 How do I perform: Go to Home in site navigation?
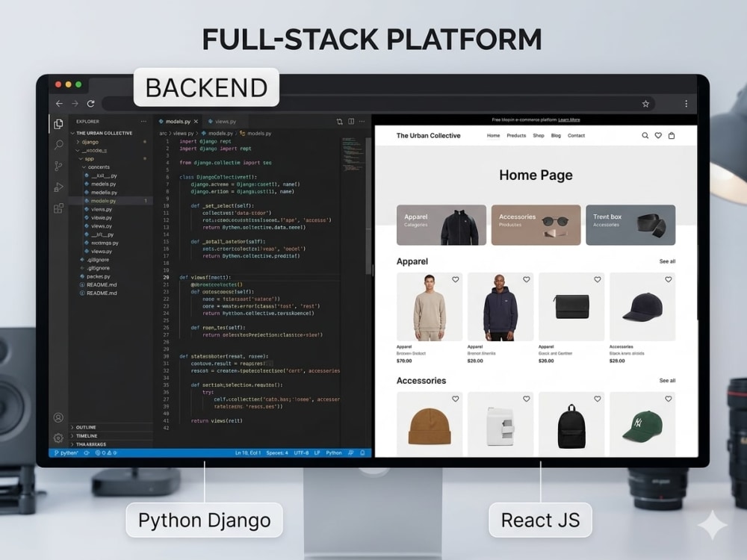click(493, 136)
